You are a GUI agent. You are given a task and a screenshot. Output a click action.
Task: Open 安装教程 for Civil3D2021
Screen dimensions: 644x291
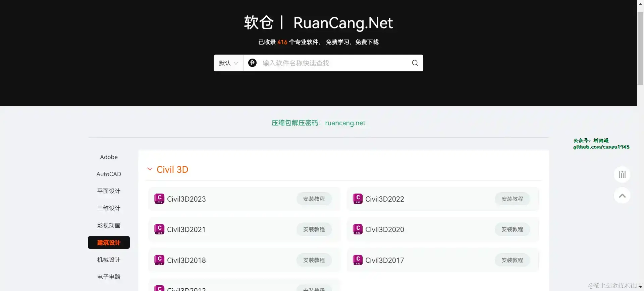pyautogui.click(x=314, y=229)
